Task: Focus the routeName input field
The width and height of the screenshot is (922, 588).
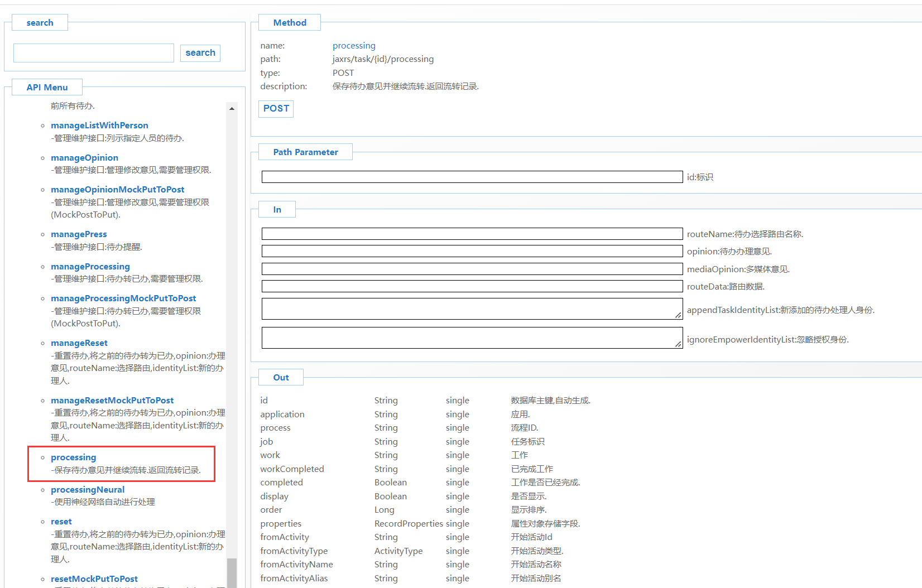Action: pyautogui.click(x=472, y=234)
